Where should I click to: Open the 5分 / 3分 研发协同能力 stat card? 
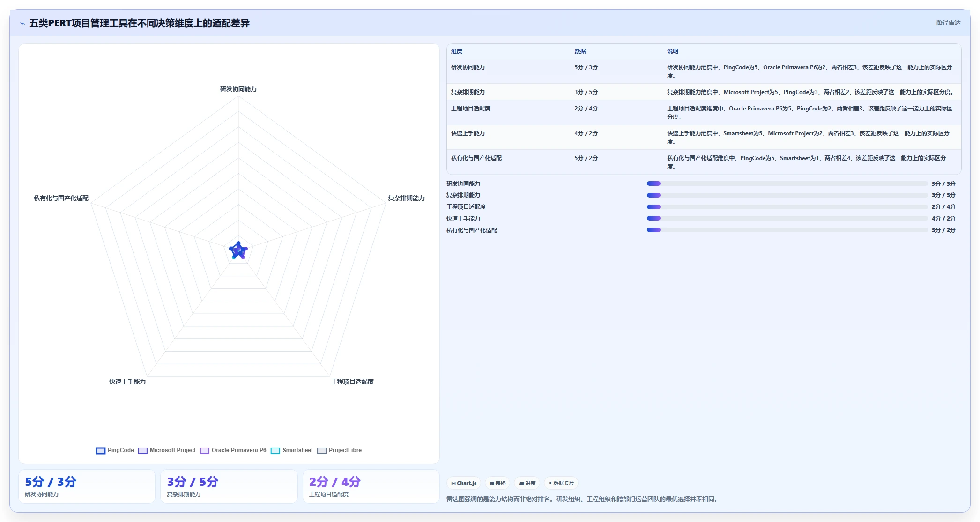coord(87,486)
